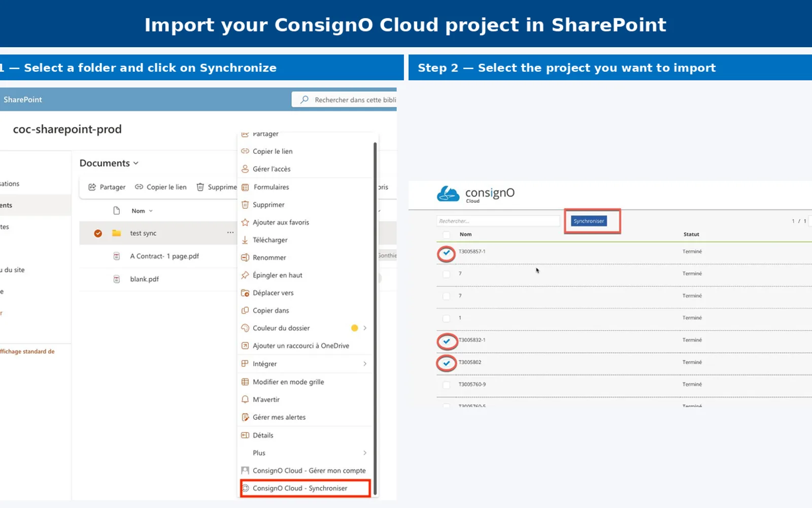812x508 pixels.
Task: Click the ConsignO Cloud Gérer mon compte icon
Action: tap(245, 470)
